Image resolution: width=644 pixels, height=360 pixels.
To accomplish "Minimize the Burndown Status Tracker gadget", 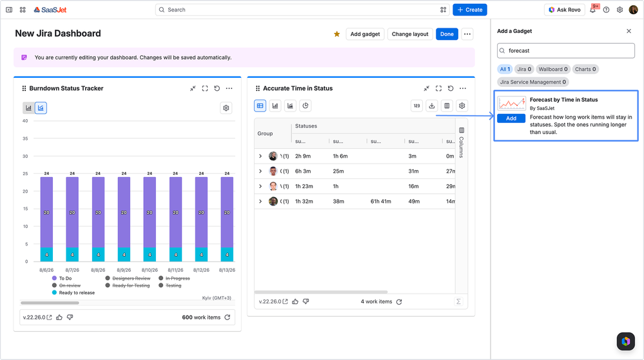I will (x=193, y=88).
